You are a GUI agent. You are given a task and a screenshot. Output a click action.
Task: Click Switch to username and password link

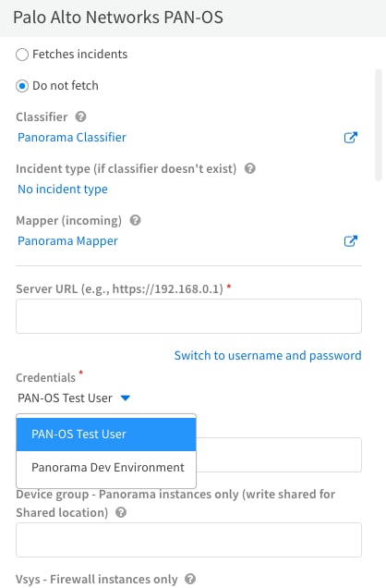coord(268,356)
